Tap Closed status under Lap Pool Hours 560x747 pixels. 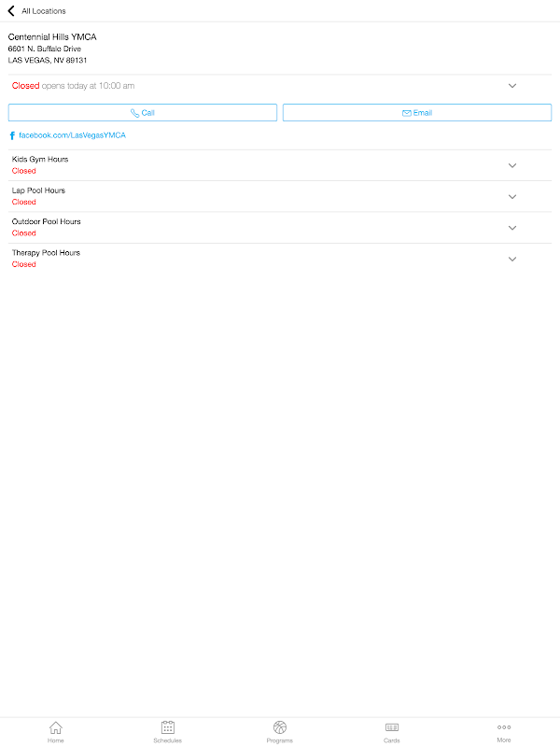(24, 202)
